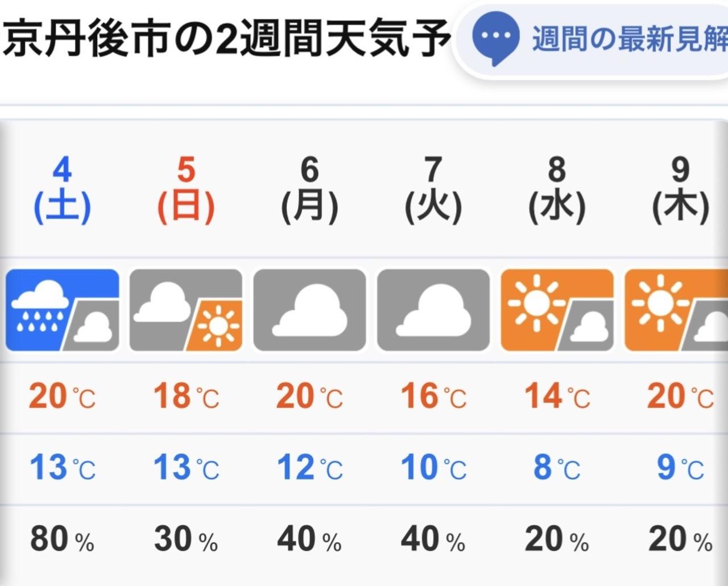This screenshot has height=586, width=728.
Task: Select the 4 (土) date column header
Action: [x=63, y=191]
